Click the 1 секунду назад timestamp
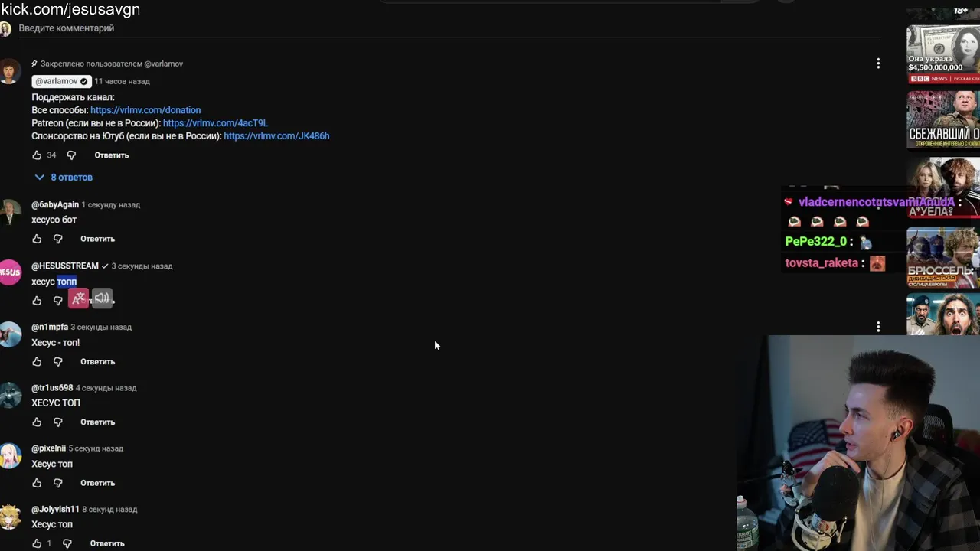 coord(111,205)
